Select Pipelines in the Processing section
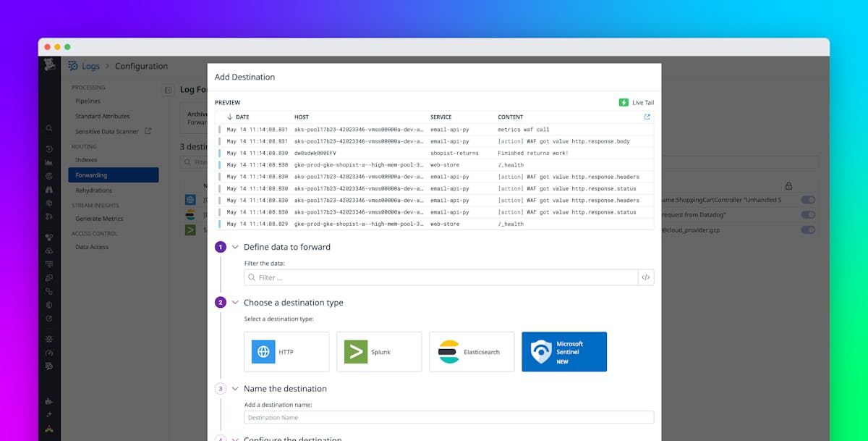Viewport: 868px width, 441px height. pyautogui.click(x=90, y=101)
